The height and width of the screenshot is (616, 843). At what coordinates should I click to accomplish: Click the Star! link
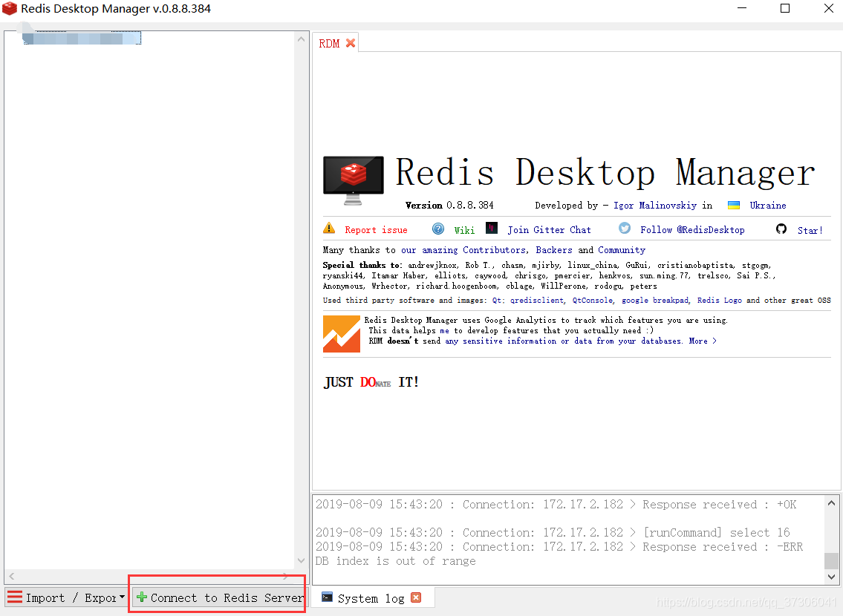coord(810,230)
